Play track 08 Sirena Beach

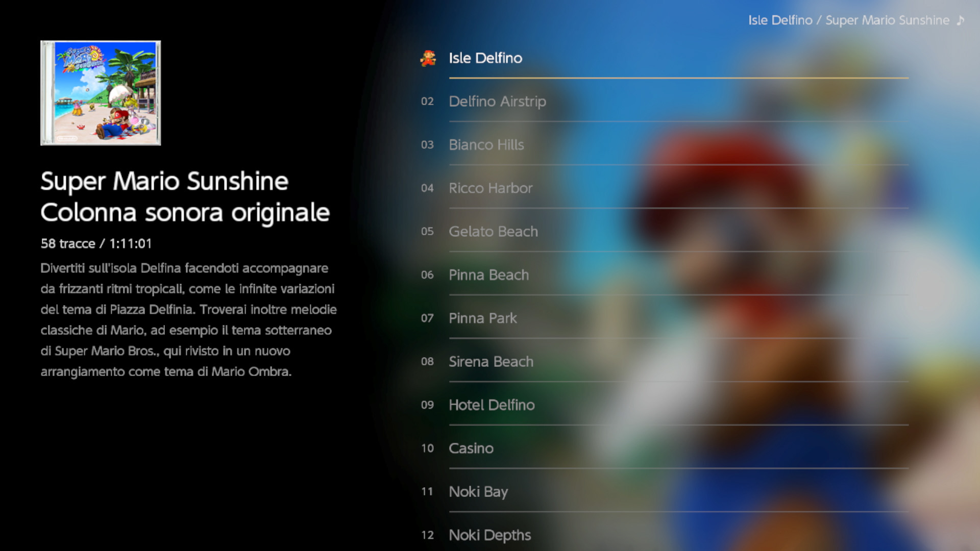[491, 362]
